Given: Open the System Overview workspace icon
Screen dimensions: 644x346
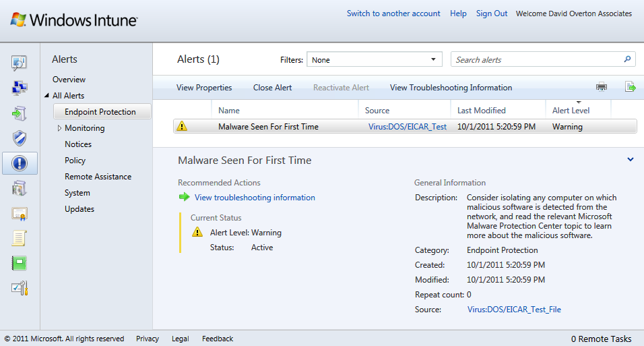Looking at the screenshot, I should (x=19, y=63).
